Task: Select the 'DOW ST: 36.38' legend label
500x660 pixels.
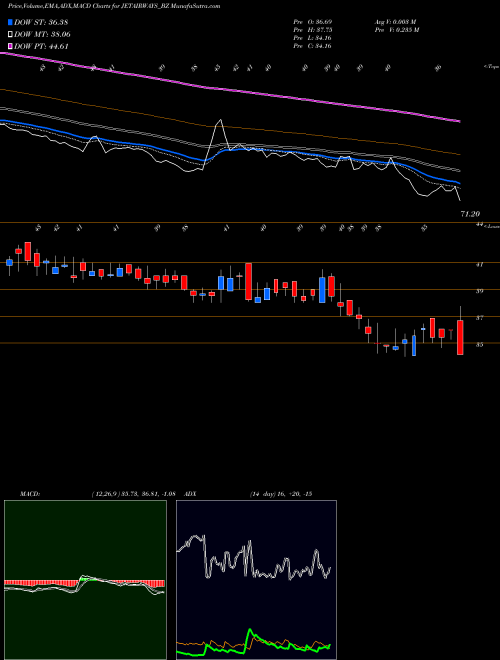Action: click(x=41, y=22)
